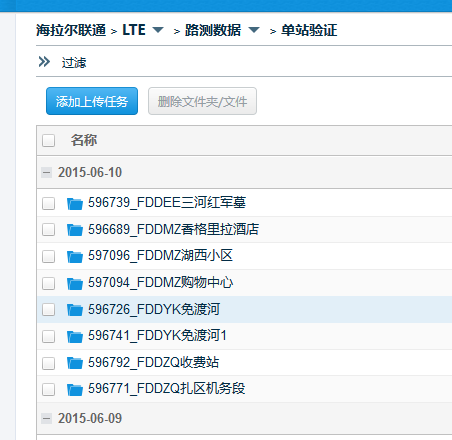Check the box for 596771_FDDZQ扎区机务段

[49, 389]
